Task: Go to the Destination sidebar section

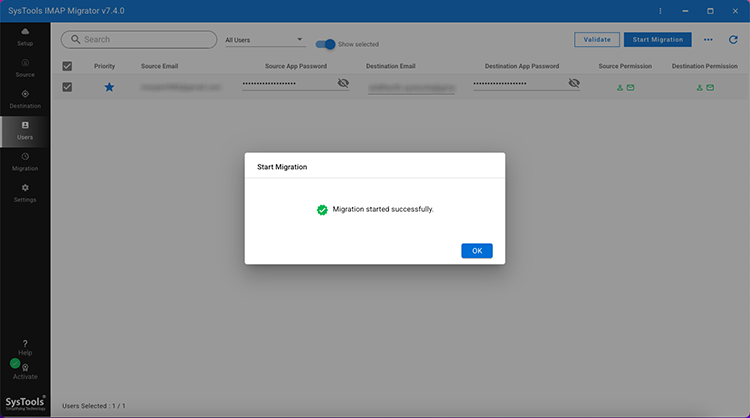Action: pos(25,99)
